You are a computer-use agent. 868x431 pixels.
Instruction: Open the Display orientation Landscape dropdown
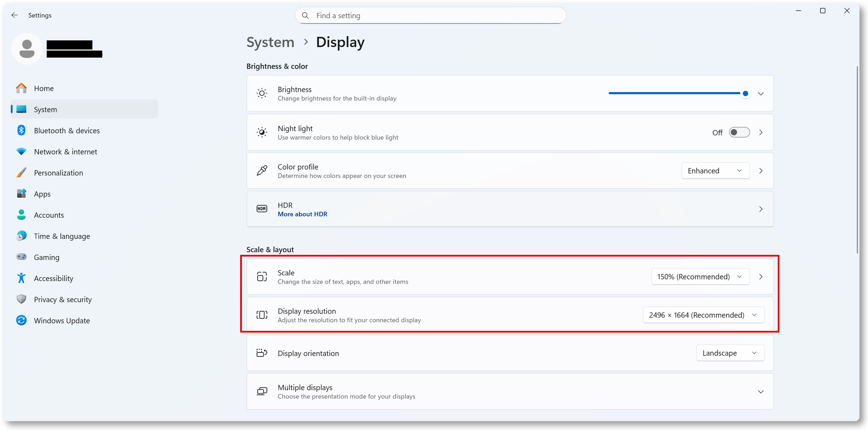730,353
